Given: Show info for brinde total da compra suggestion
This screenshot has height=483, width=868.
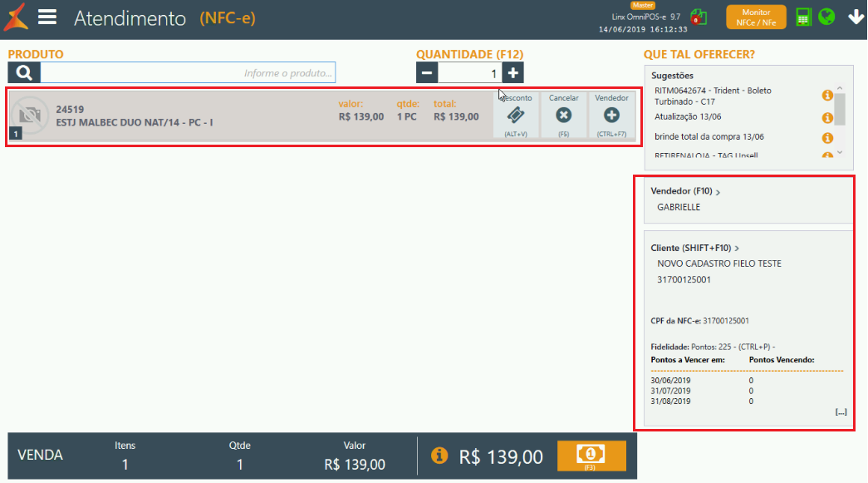Looking at the screenshot, I should point(827,137).
